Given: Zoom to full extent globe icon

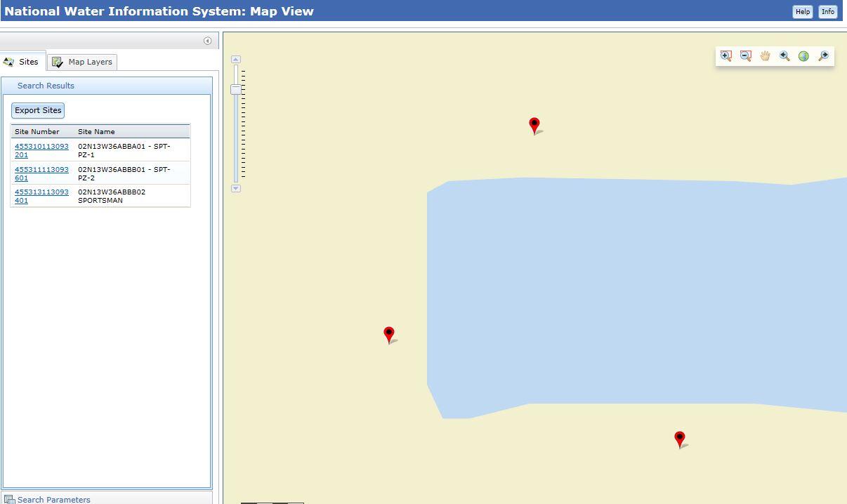Looking at the screenshot, I should pos(804,56).
